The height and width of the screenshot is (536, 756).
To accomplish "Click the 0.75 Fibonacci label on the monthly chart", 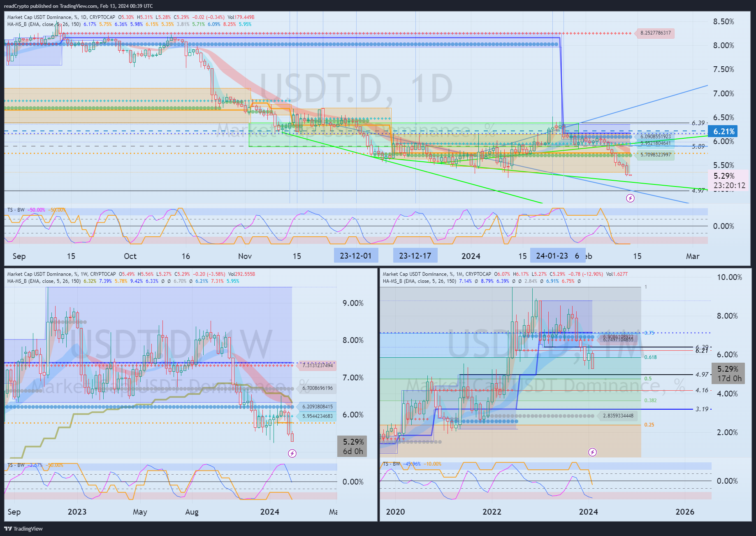I will click(649, 333).
